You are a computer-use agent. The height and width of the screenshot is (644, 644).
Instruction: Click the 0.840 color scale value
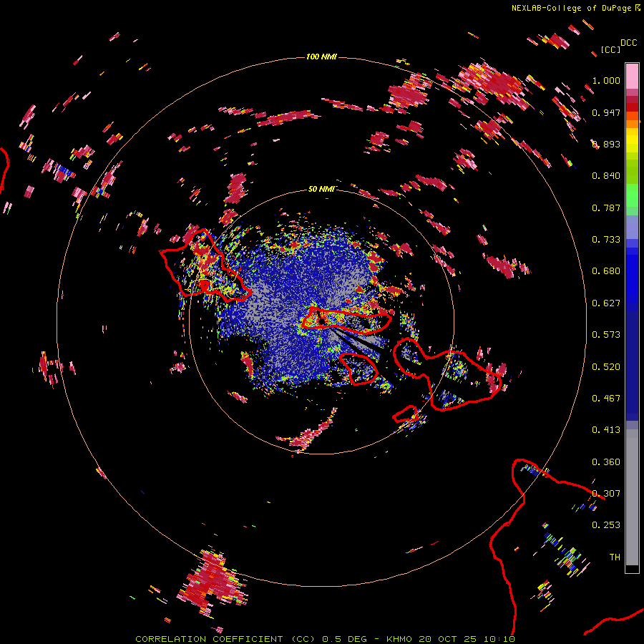606,176
